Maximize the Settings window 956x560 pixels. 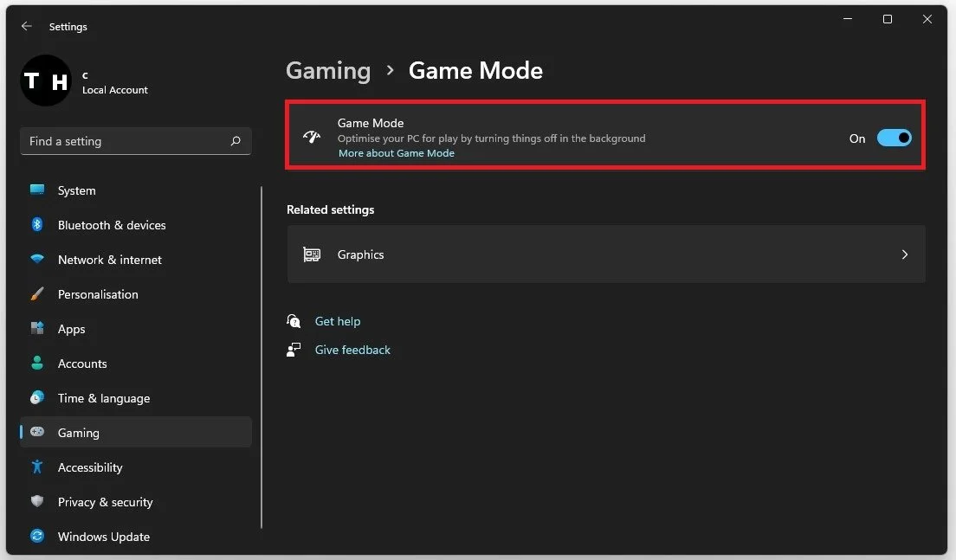pyautogui.click(x=887, y=19)
